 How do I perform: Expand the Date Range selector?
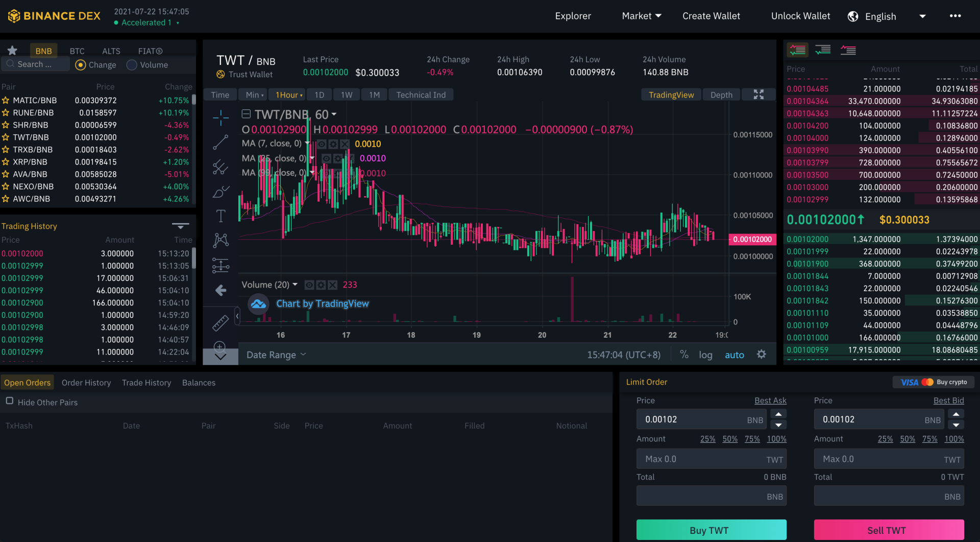(276, 355)
